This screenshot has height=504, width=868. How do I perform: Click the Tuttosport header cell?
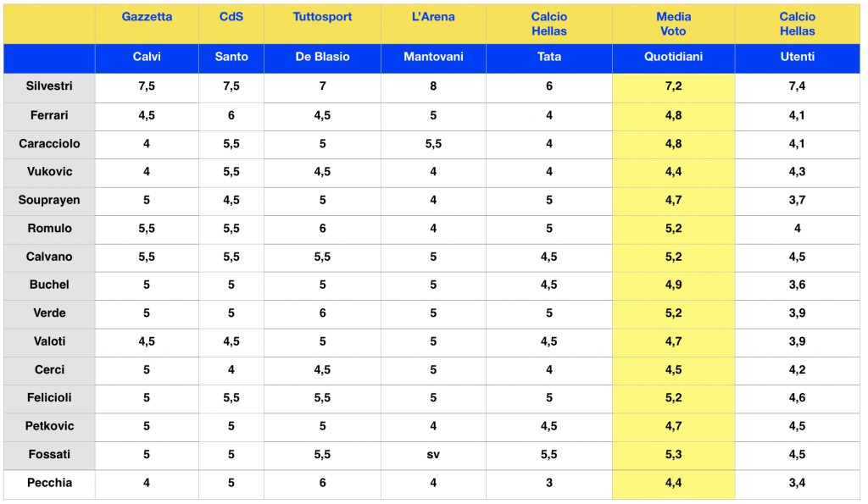[x=322, y=17]
